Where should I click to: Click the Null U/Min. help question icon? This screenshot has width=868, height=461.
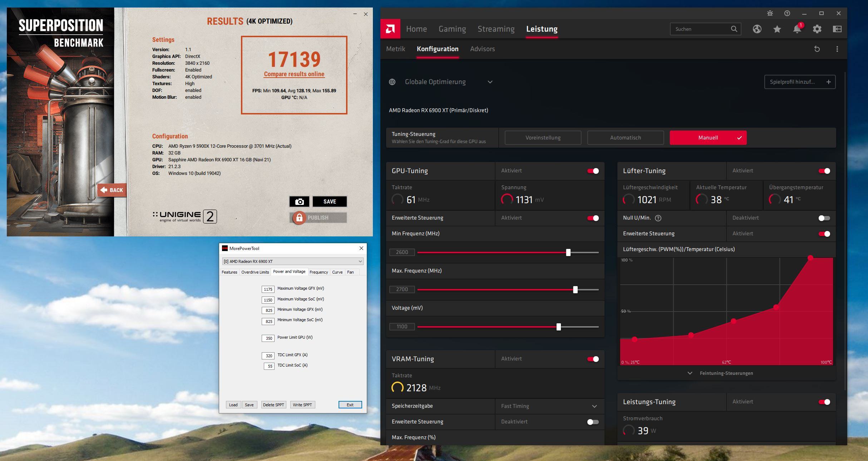pos(658,218)
